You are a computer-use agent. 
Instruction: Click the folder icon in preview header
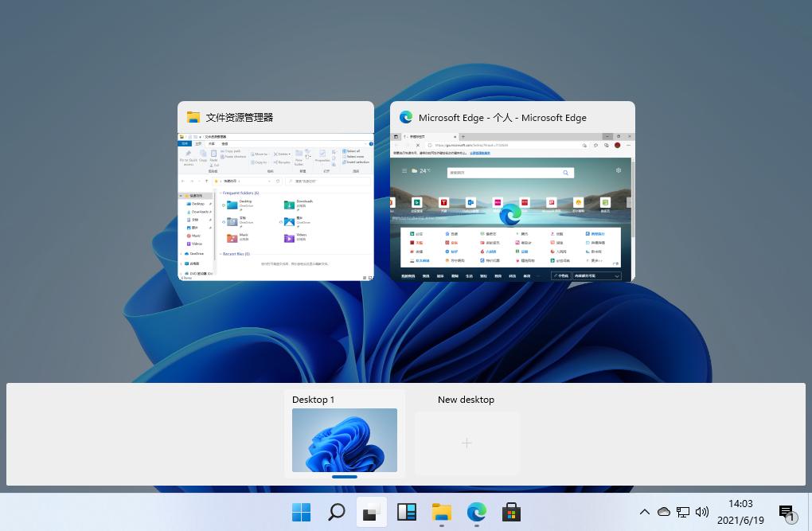[193, 118]
